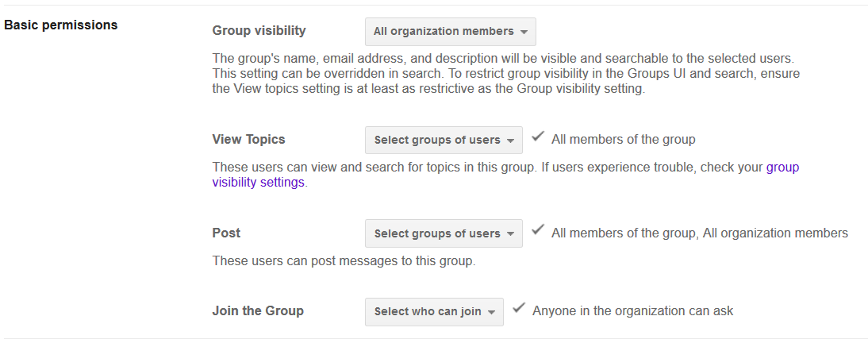The height and width of the screenshot is (343, 868).
Task: Click the arrow icon in Group visibility dropdown
Action: click(x=524, y=33)
